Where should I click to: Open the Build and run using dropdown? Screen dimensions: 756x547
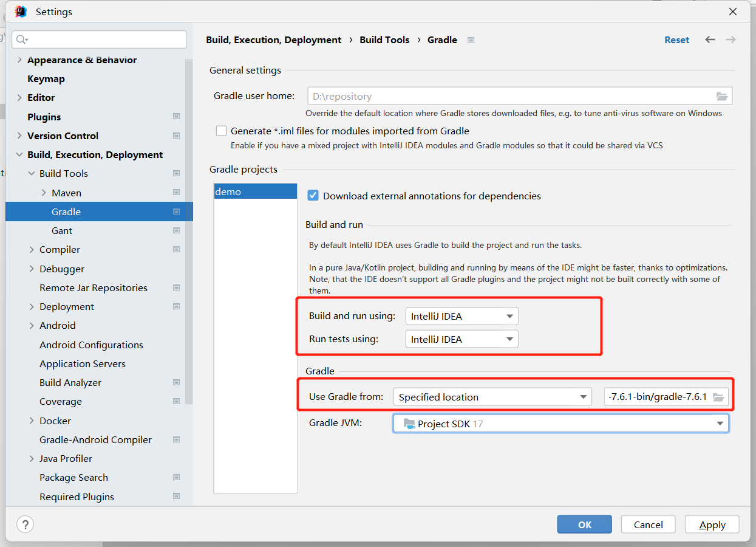pyautogui.click(x=461, y=316)
